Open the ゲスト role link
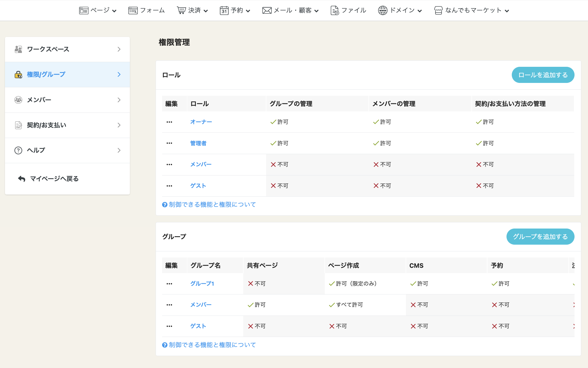This screenshot has height=368, width=588. tap(198, 186)
